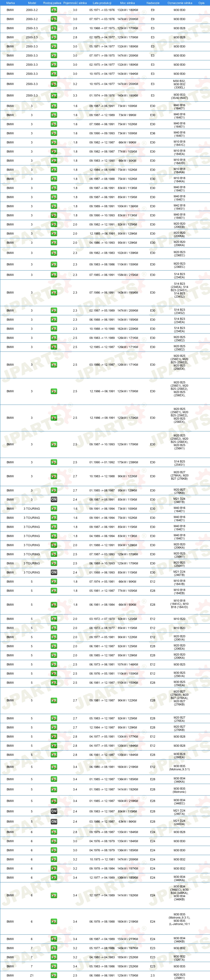Click diesel ON icon for 3 M21 D24 09.1987 row
The height and width of the screenshot is (980, 210).
[54, 500]
